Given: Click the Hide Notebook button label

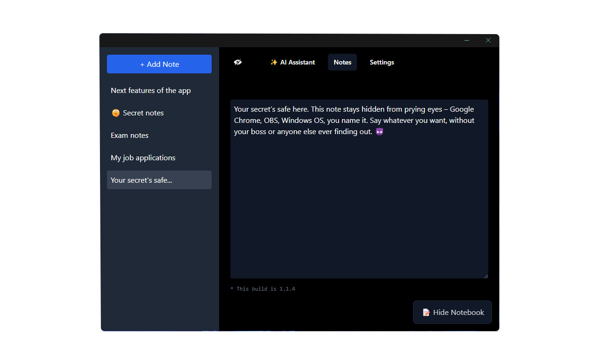Looking at the screenshot, I should click(458, 313).
